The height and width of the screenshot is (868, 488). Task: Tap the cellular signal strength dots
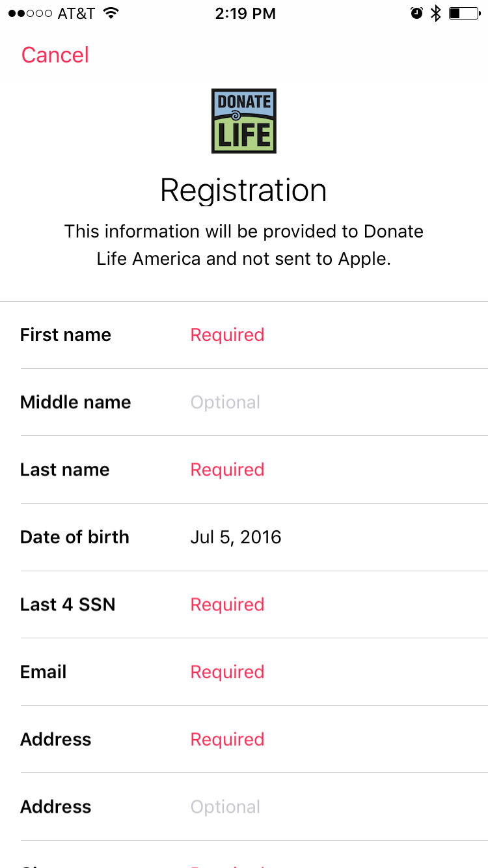[30, 14]
